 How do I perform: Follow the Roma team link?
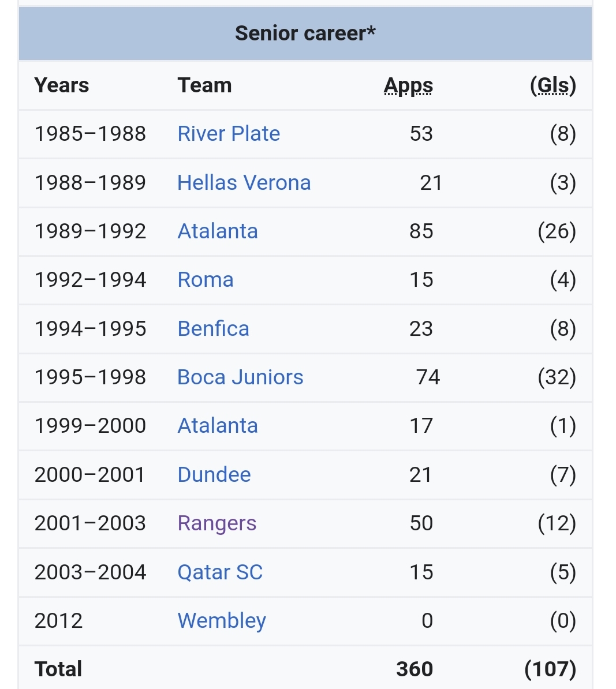pos(206,280)
